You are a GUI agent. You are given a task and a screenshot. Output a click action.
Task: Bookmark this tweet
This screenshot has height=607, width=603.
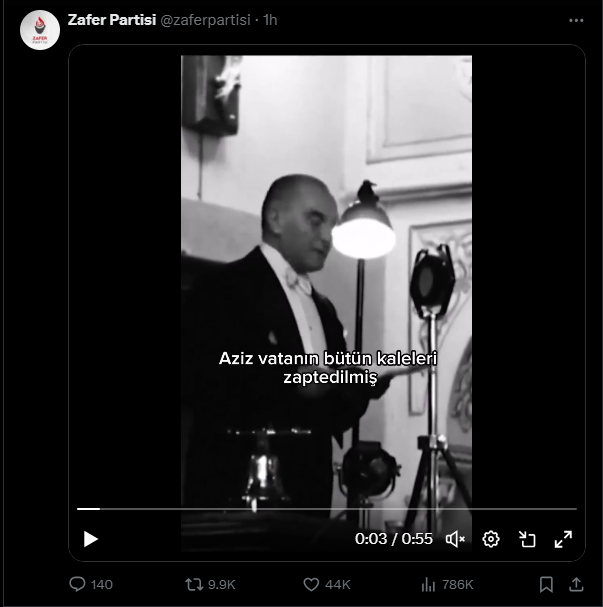tap(546, 584)
